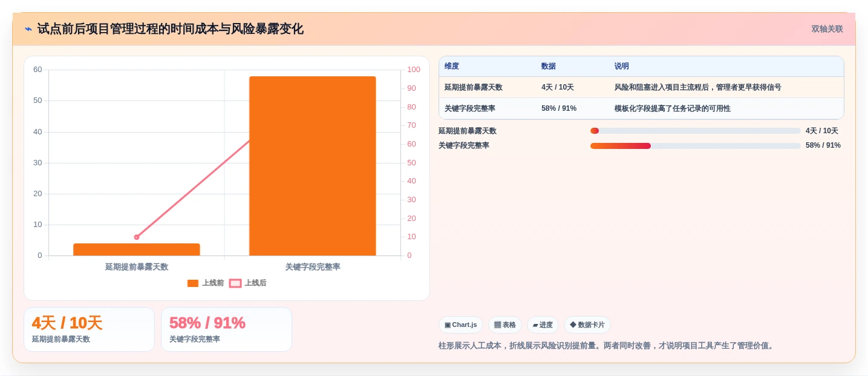Click the chart title 试点前后项目管理过程
868x376 pixels.
point(170,29)
